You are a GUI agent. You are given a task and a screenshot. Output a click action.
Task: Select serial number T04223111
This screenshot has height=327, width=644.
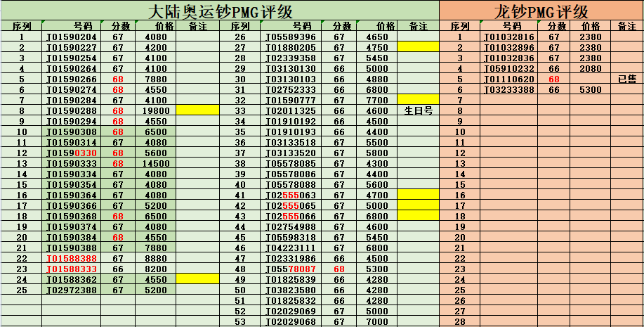(x=291, y=248)
